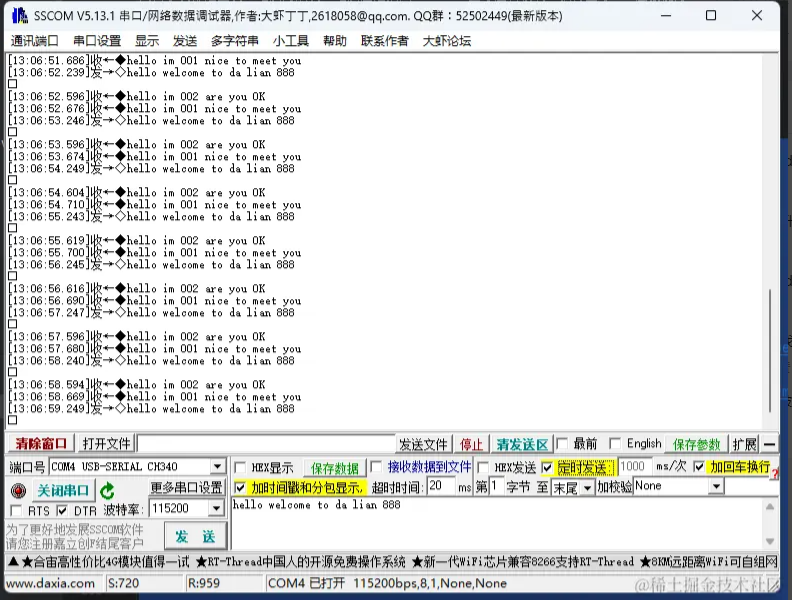Open the 小工具 menu
Screen dimensions: 792x600
click(x=290, y=41)
